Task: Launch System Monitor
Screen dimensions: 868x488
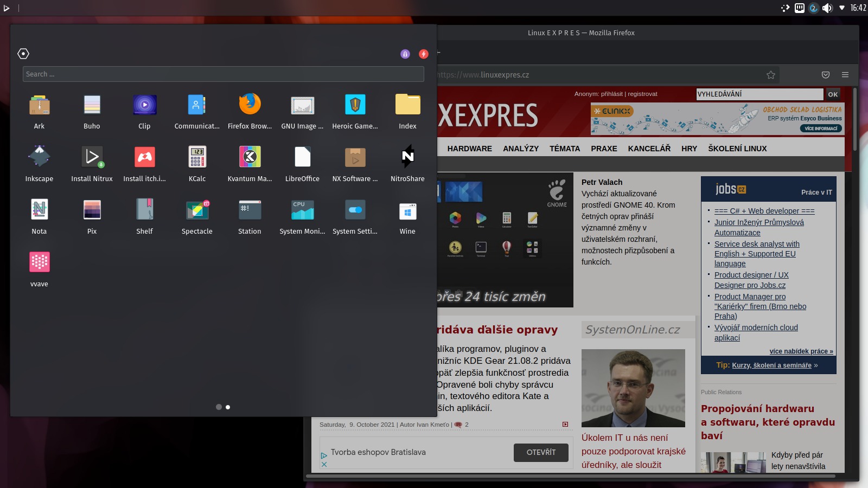Action: 302,217
